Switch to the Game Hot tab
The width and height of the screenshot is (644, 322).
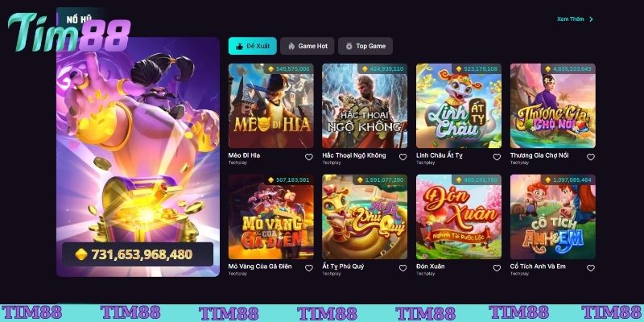click(308, 46)
